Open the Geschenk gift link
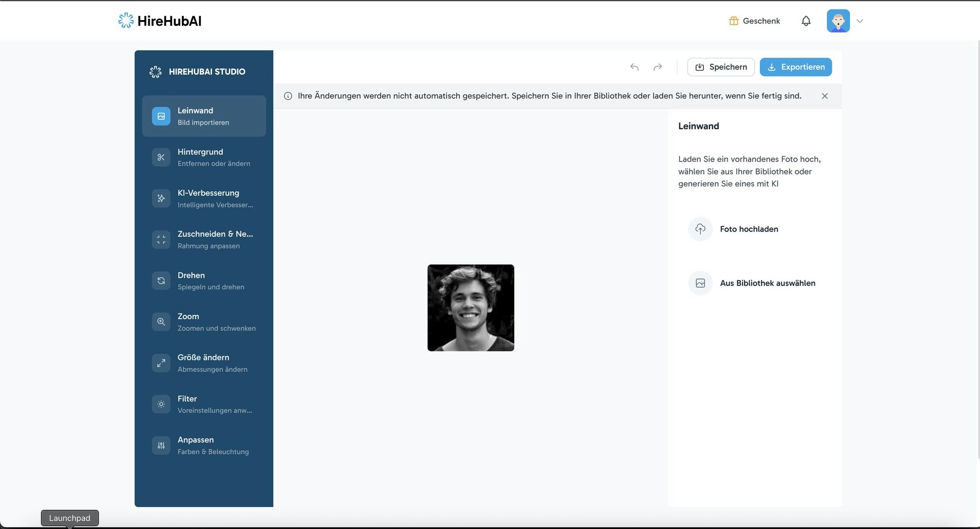This screenshot has width=980, height=529. click(754, 21)
